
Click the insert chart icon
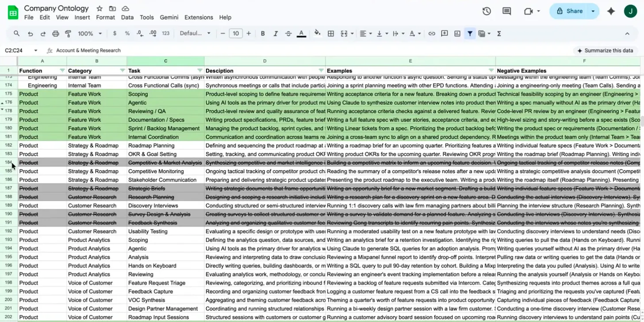click(457, 34)
